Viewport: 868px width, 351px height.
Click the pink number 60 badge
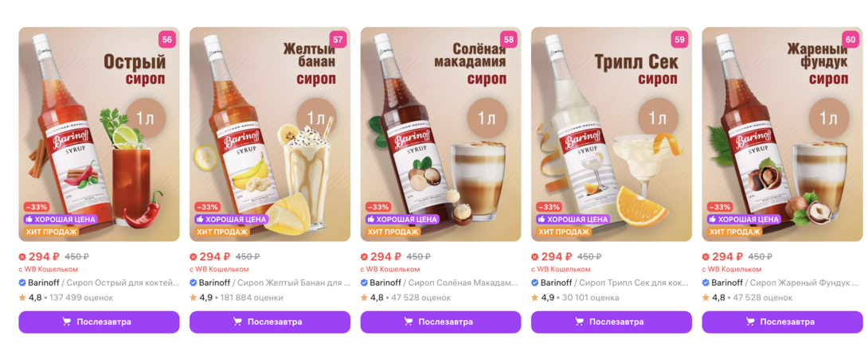pyautogui.click(x=850, y=40)
